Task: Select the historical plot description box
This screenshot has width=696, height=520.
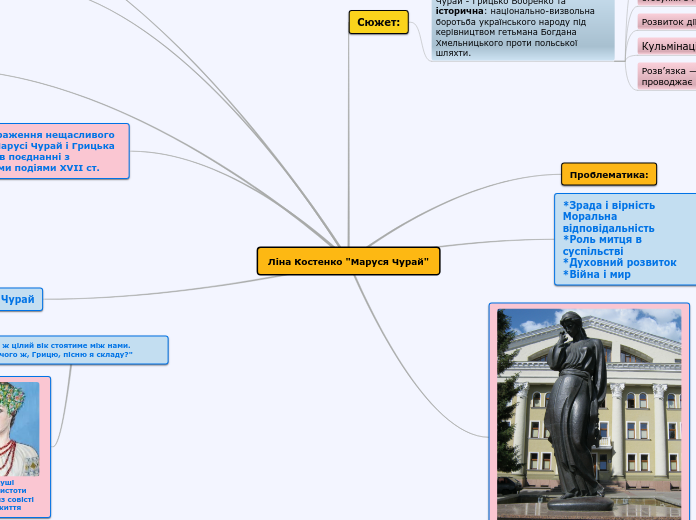Action: [523, 30]
